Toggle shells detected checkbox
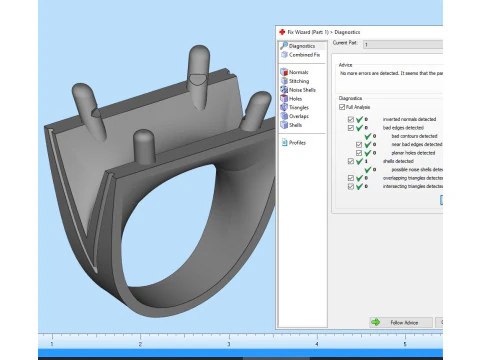The height and width of the screenshot is (360, 480). (351, 161)
